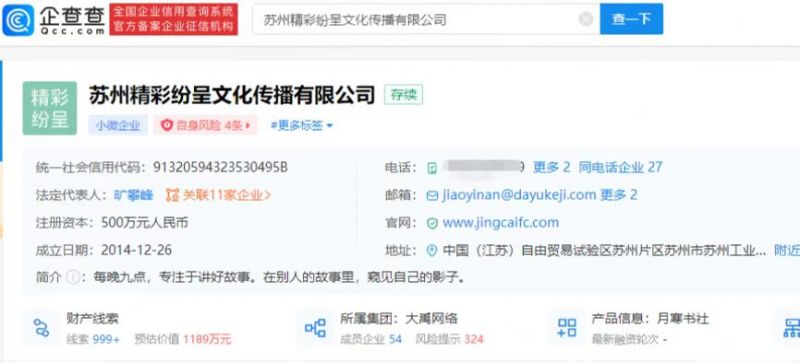Click the 存续 status tag
Viewport: 800px width, 363px height.
[403, 94]
